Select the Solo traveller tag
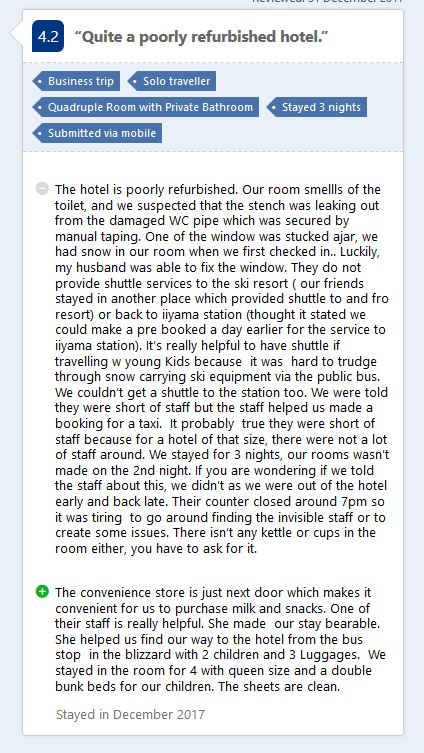The width and height of the screenshot is (424, 753). [171, 81]
